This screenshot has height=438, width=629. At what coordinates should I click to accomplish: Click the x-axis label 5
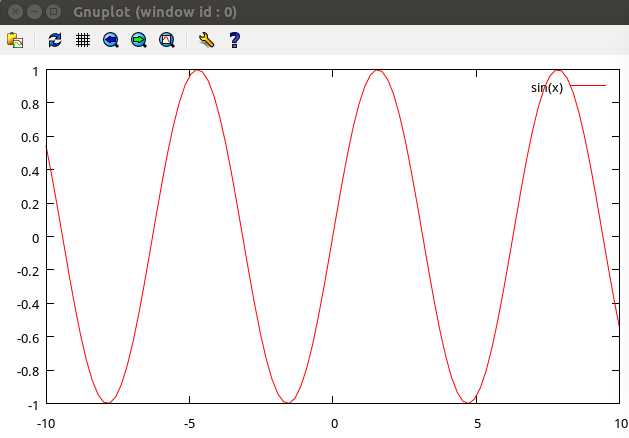click(477, 424)
